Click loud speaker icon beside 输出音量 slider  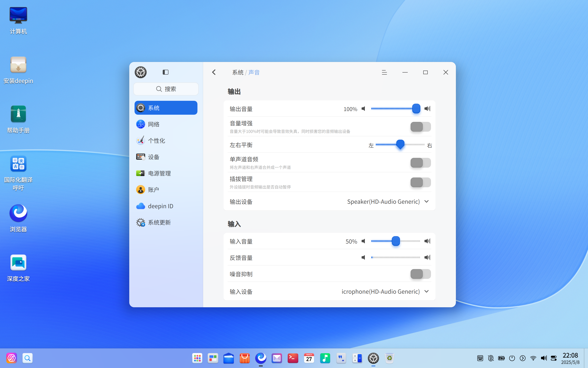click(427, 109)
